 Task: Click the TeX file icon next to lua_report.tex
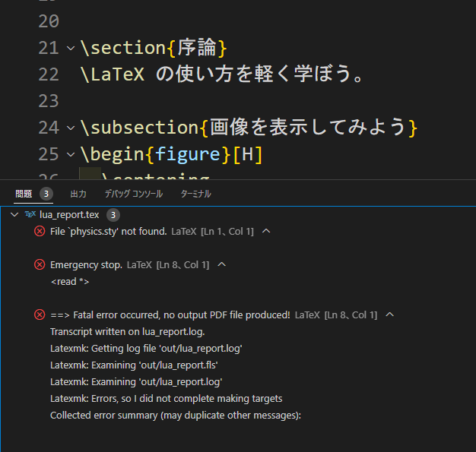tap(30, 214)
